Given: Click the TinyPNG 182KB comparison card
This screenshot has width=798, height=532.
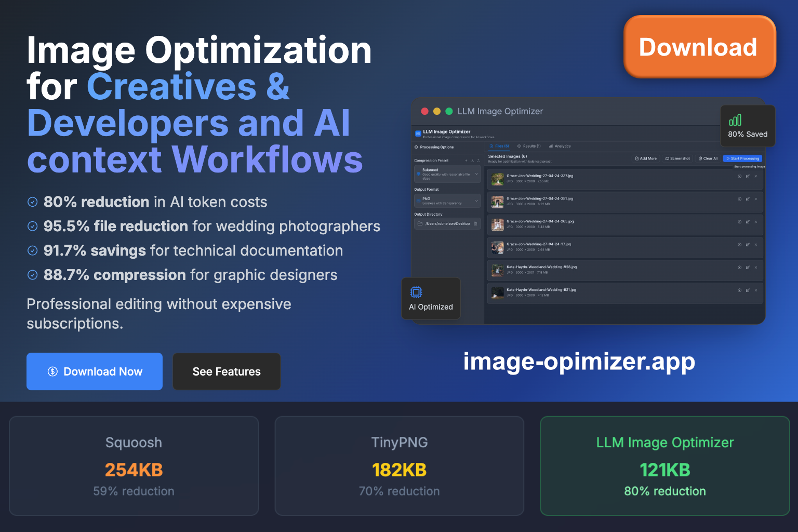Looking at the screenshot, I should [400, 466].
